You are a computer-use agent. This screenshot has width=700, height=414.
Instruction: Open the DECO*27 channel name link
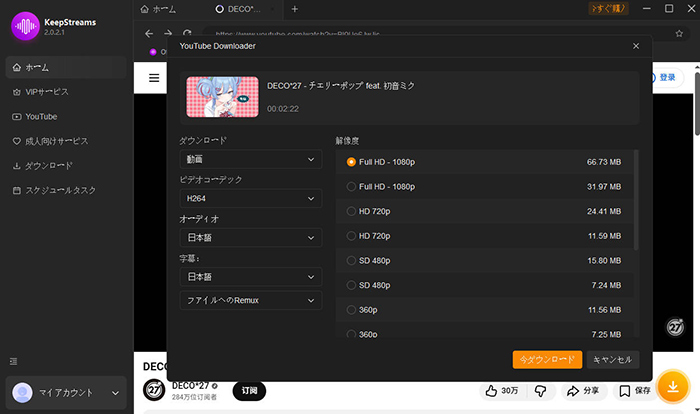pyautogui.click(x=191, y=385)
